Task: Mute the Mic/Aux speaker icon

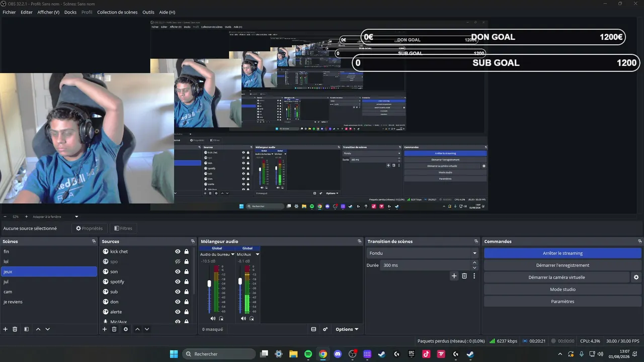Action: (244, 318)
